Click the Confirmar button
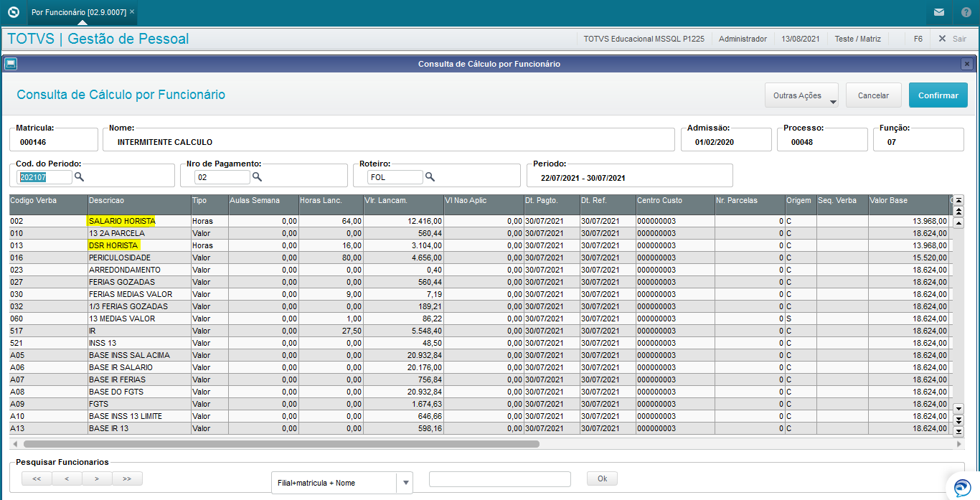 pos(938,95)
